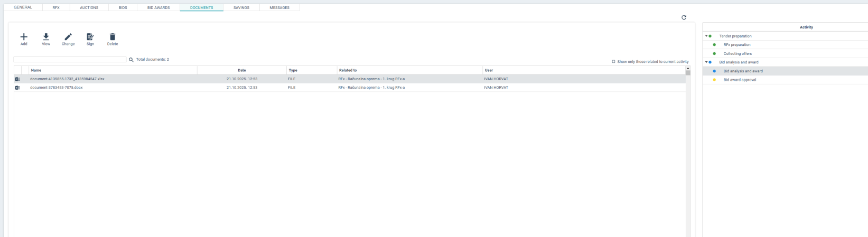Click the search magnifier icon
Screen dimensions: 868x237
(x=131, y=60)
